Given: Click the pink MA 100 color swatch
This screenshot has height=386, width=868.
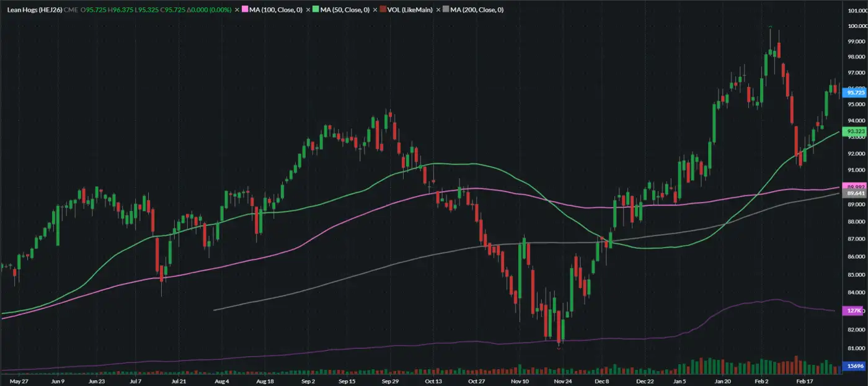Looking at the screenshot, I should click(245, 10).
